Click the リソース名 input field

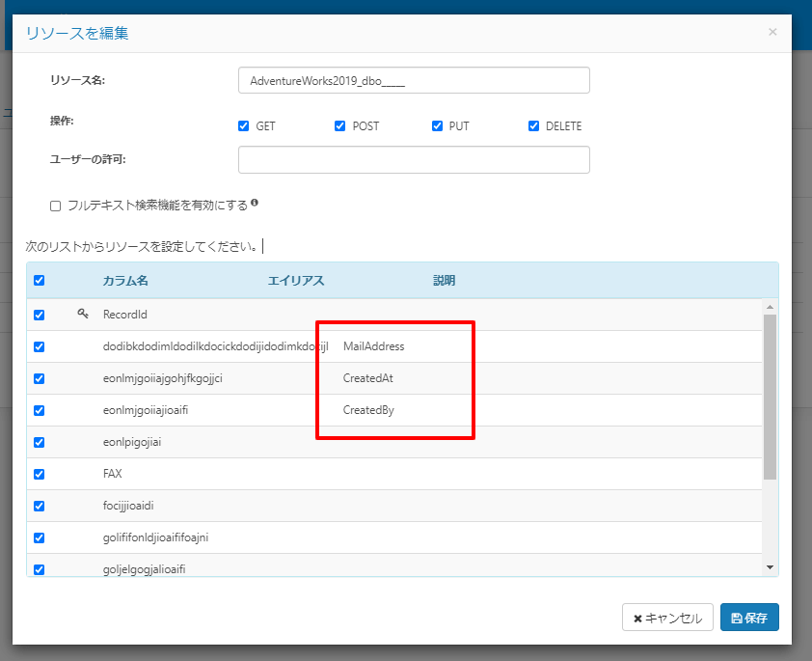click(x=414, y=80)
